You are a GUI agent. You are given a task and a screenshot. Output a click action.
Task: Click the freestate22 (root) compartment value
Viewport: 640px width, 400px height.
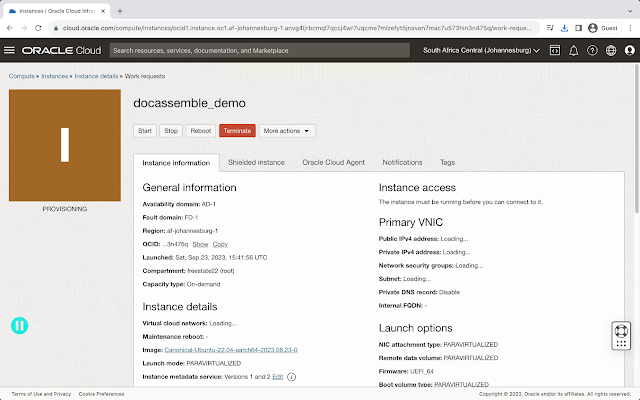pyautogui.click(x=211, y=271)
